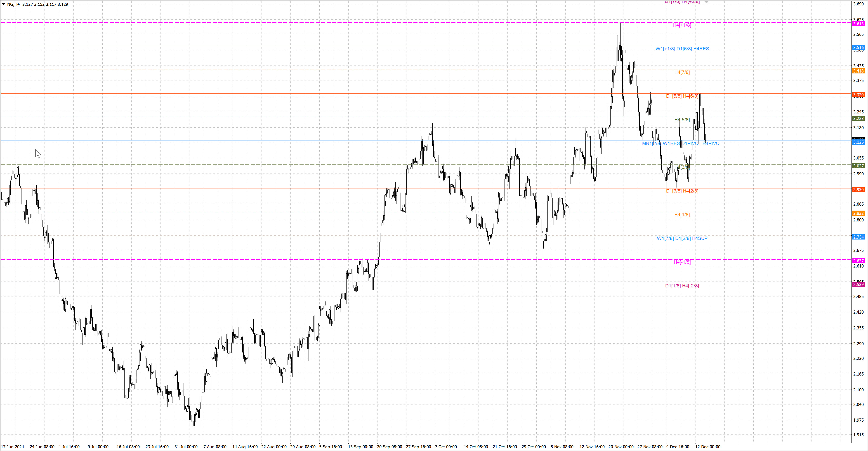Select the D1[5/8] H4[6/8] level label

pos(682,96)
